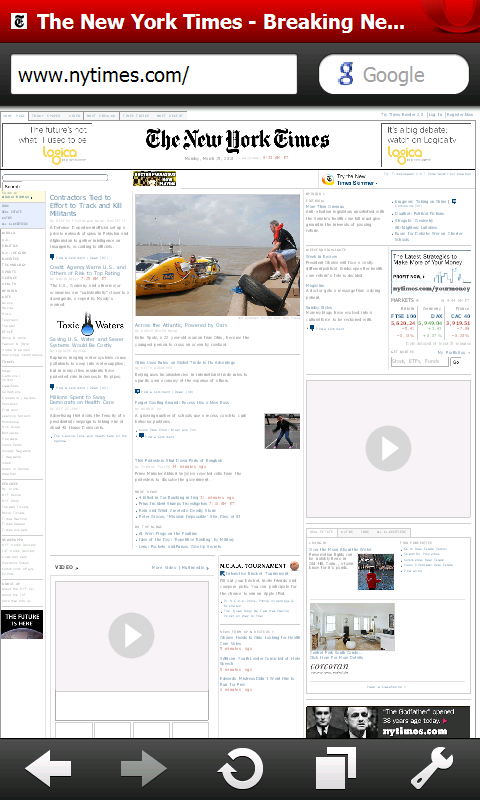
Task: Open the 'My Portfolios' link
Action: [x=453, y=353]
